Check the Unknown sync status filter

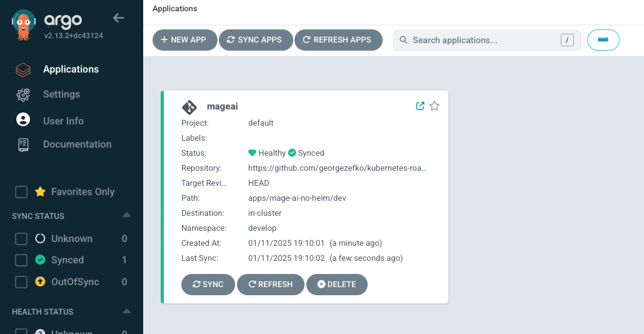21,239
